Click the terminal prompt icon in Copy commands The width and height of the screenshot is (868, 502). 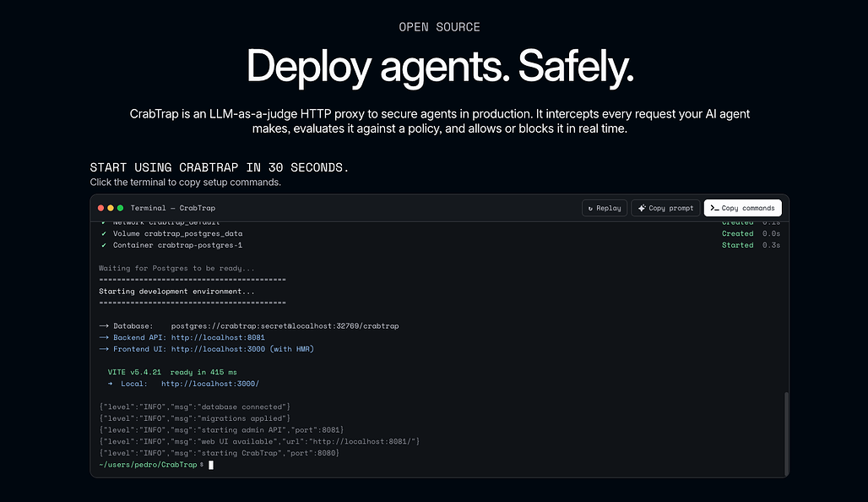click(x=714, y=208)
